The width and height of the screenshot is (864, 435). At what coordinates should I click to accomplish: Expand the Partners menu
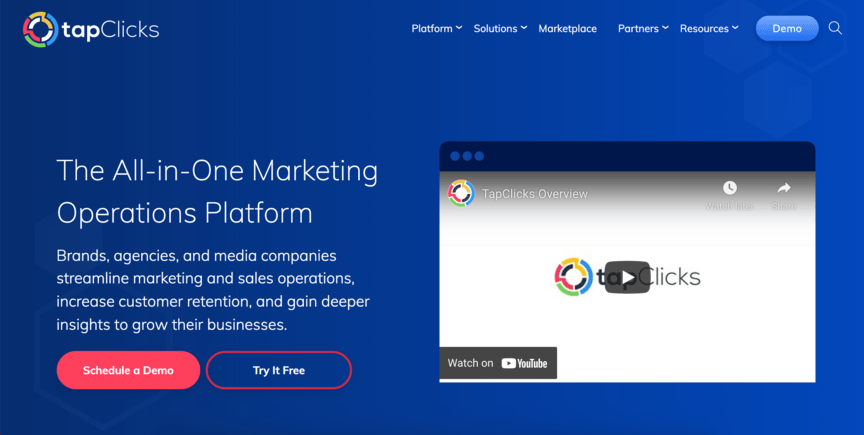(x=643, y=29)
